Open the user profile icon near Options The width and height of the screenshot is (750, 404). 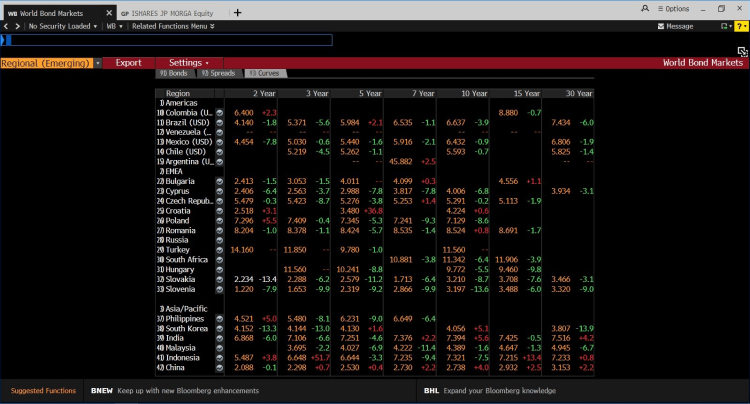(x=645, y=9)
